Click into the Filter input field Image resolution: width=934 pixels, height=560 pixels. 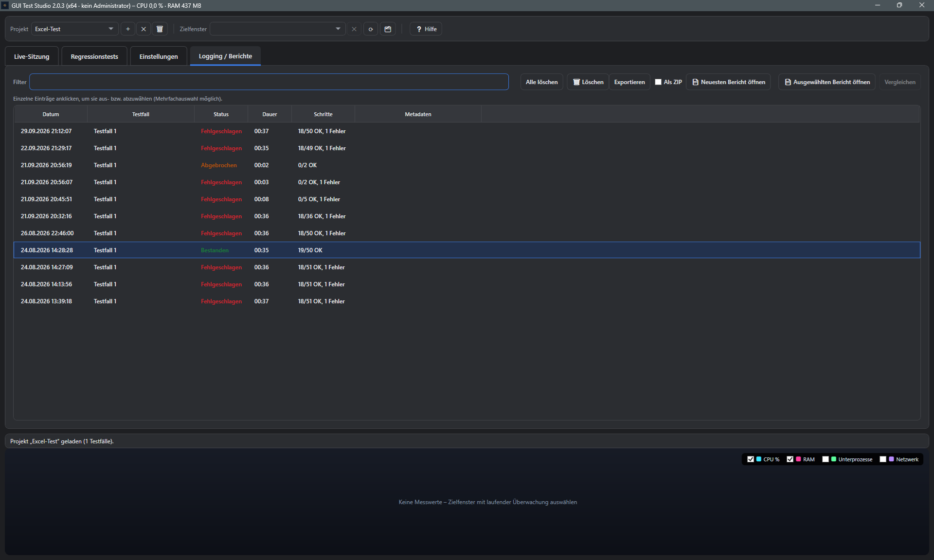point(269,82)
